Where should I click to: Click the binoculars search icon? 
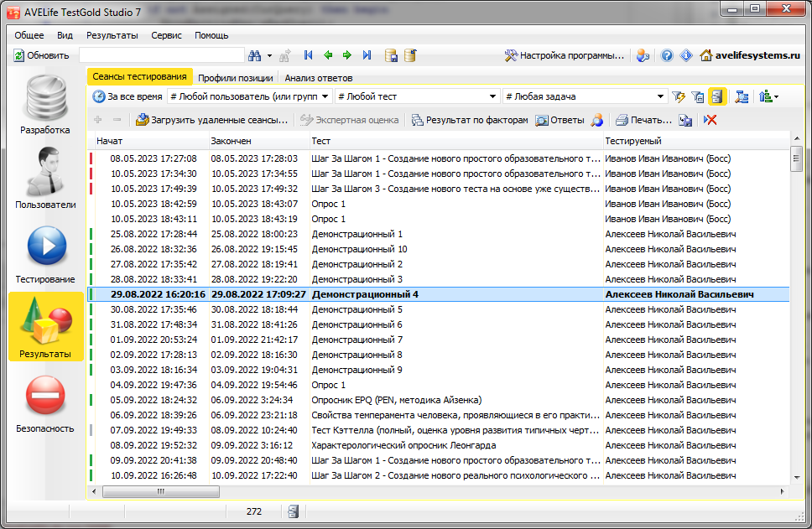[257, 55]
